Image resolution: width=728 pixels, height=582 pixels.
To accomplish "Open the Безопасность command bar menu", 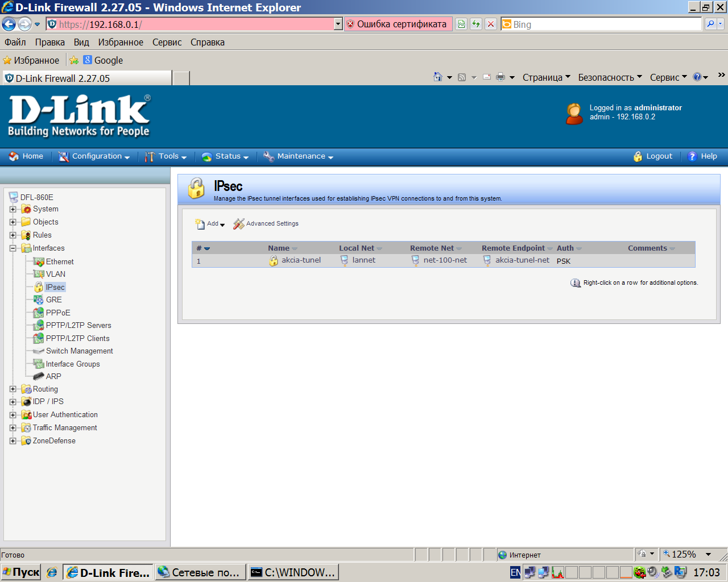I will (610, 77).
